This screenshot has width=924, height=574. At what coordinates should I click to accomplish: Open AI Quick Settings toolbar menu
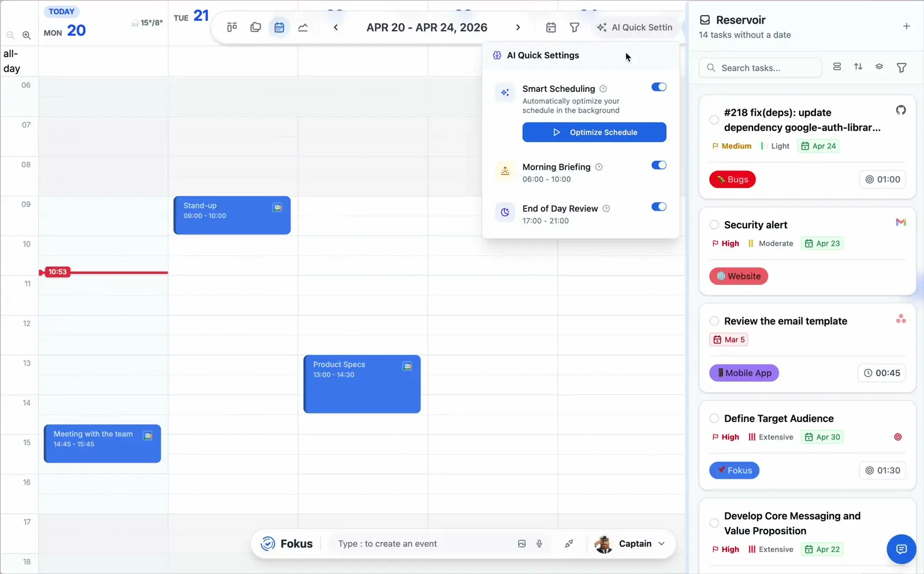click(x=635, y=27)
